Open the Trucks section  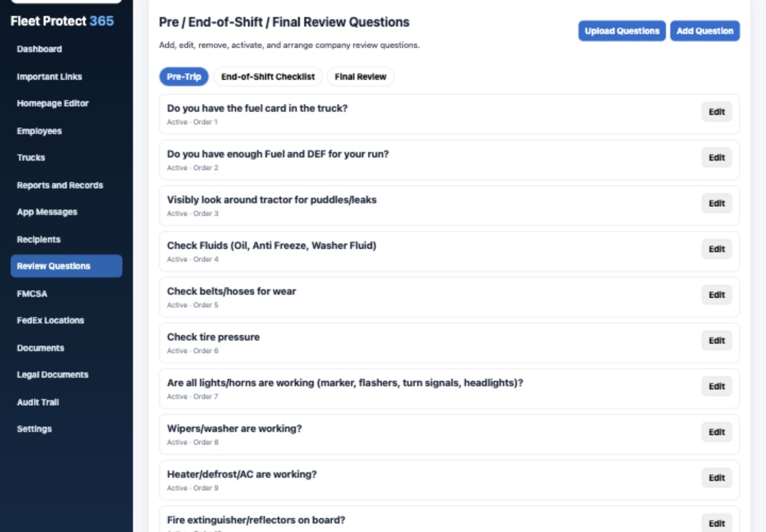click(31, 157)
